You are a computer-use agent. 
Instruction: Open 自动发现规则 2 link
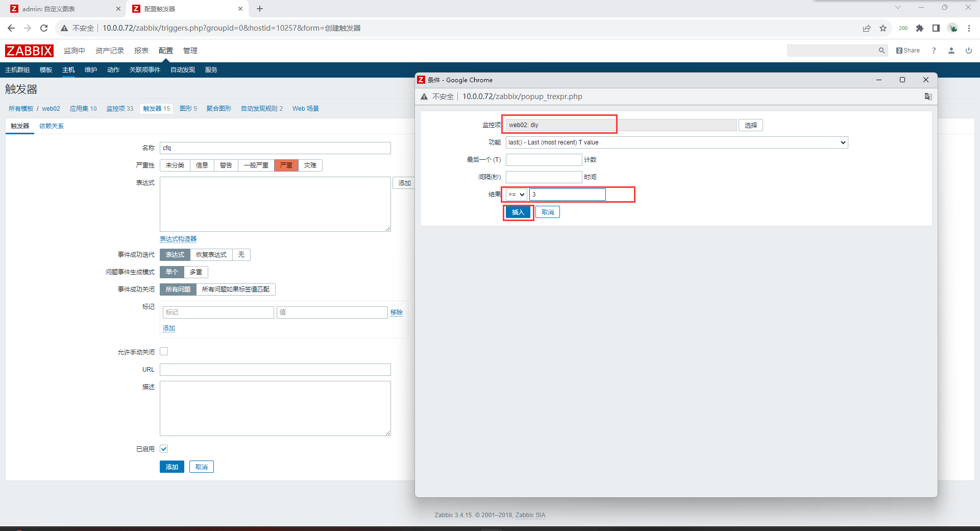262,109
